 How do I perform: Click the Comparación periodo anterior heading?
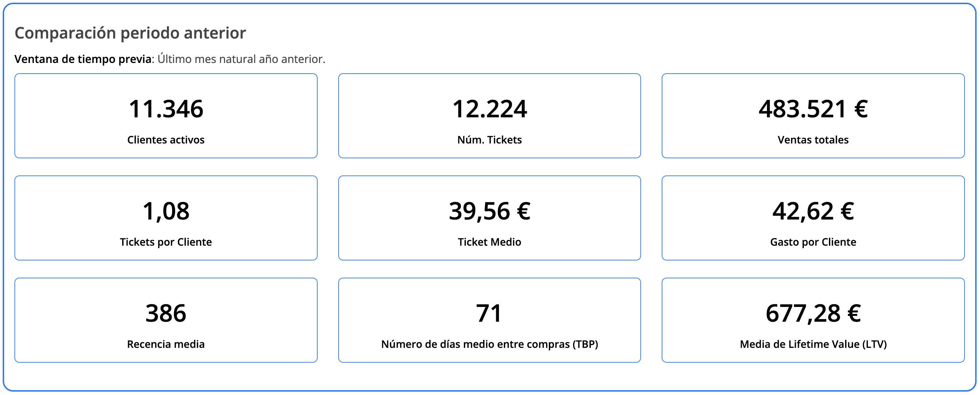[130, 33]
